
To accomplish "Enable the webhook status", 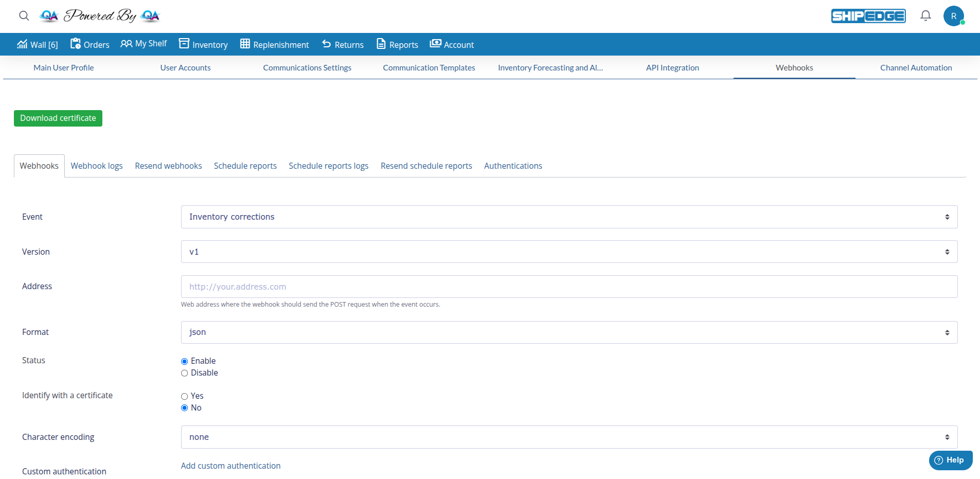I will pos(184,361).
